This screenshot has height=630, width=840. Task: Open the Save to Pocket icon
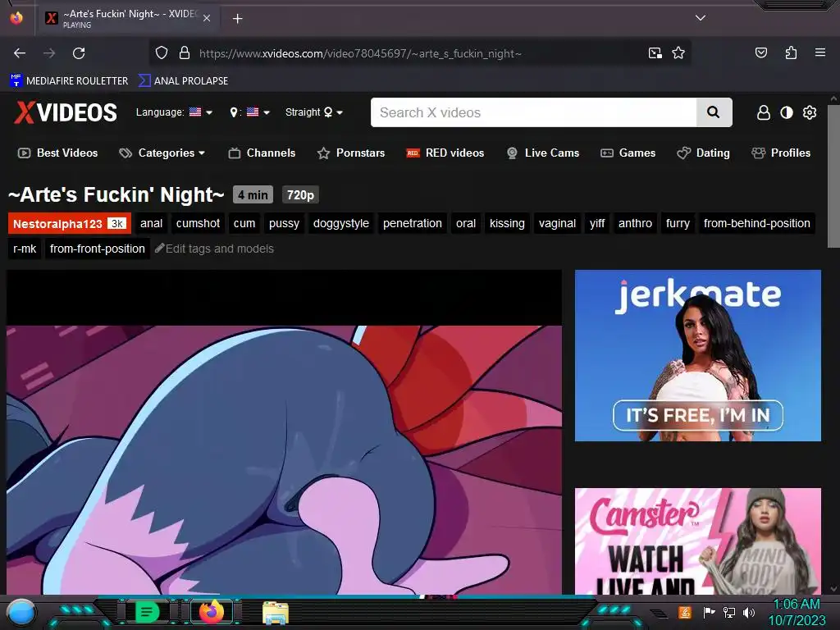(760, 52)
